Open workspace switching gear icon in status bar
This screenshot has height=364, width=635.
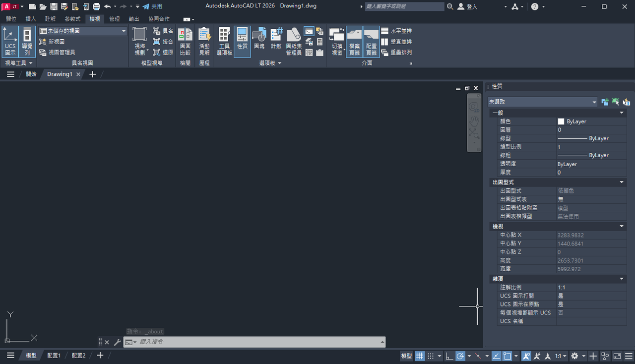[x=574, y=356]
